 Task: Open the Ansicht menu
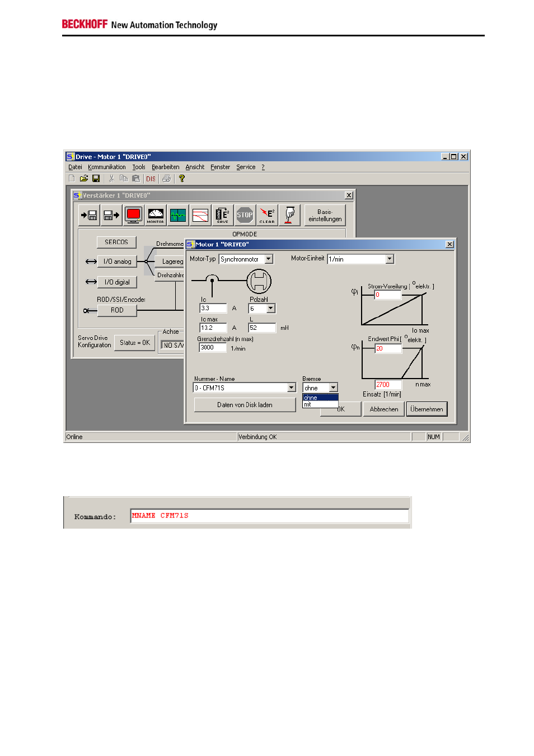click(x=195, y=167)
